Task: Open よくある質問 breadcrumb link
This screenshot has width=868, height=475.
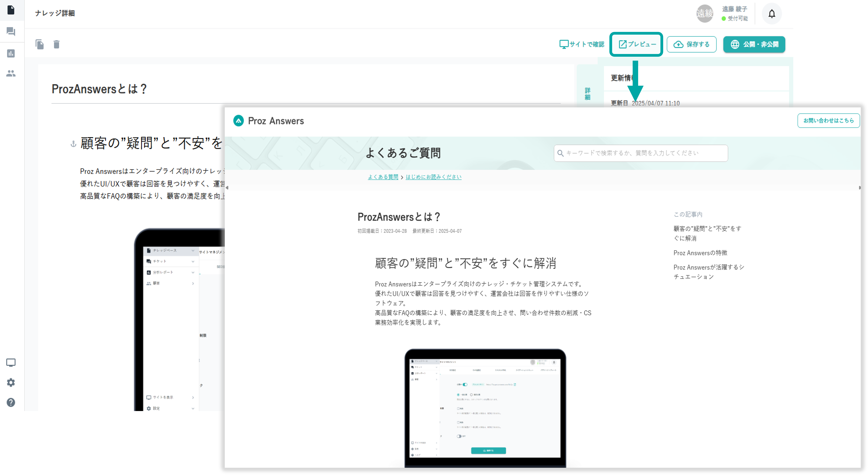Action: [383, 177]
